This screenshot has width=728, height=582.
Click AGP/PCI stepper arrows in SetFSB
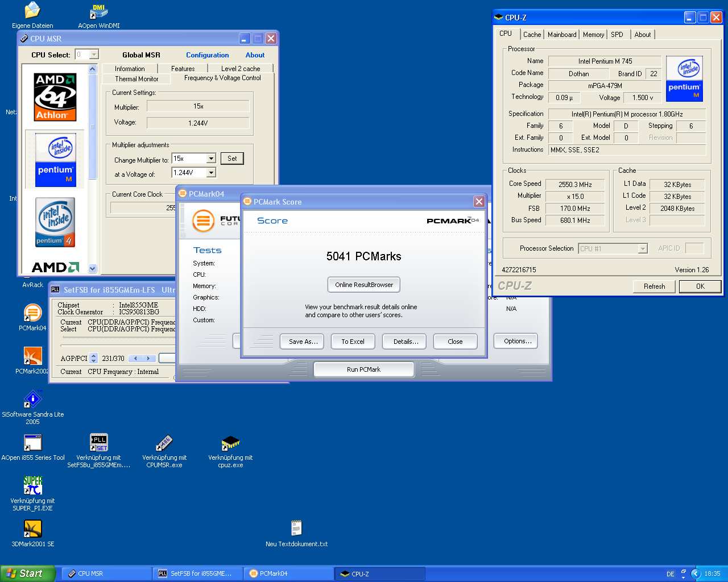click(x=94, y=359)
